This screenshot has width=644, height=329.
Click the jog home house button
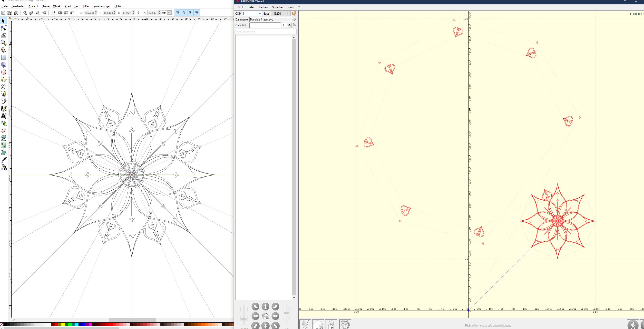pos(265,316)
